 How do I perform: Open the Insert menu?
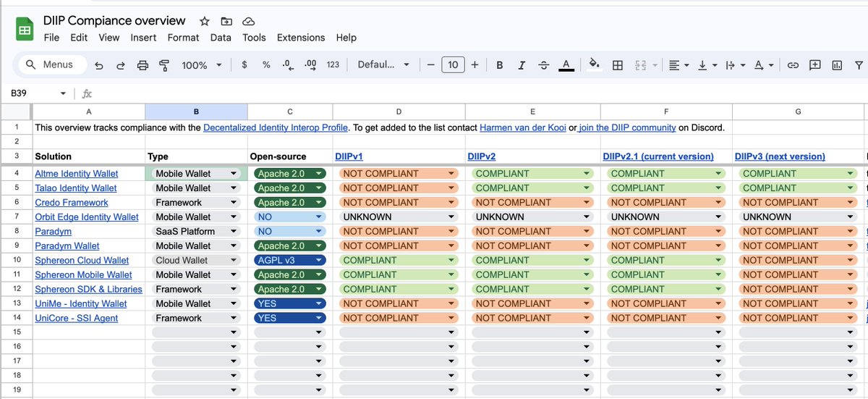pyautogui.click(x=143, y=38)
